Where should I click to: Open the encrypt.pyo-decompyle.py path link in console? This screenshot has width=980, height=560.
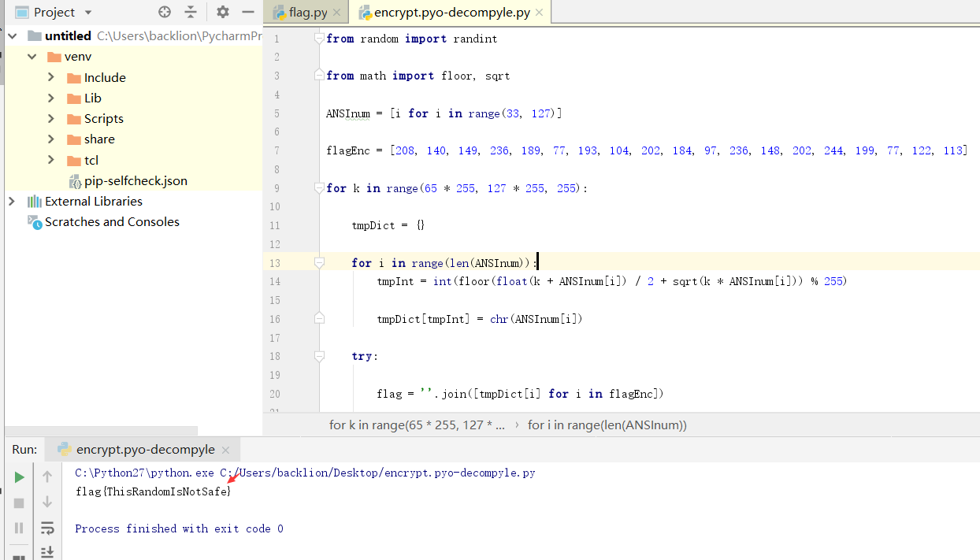click(x=377, y=473)
